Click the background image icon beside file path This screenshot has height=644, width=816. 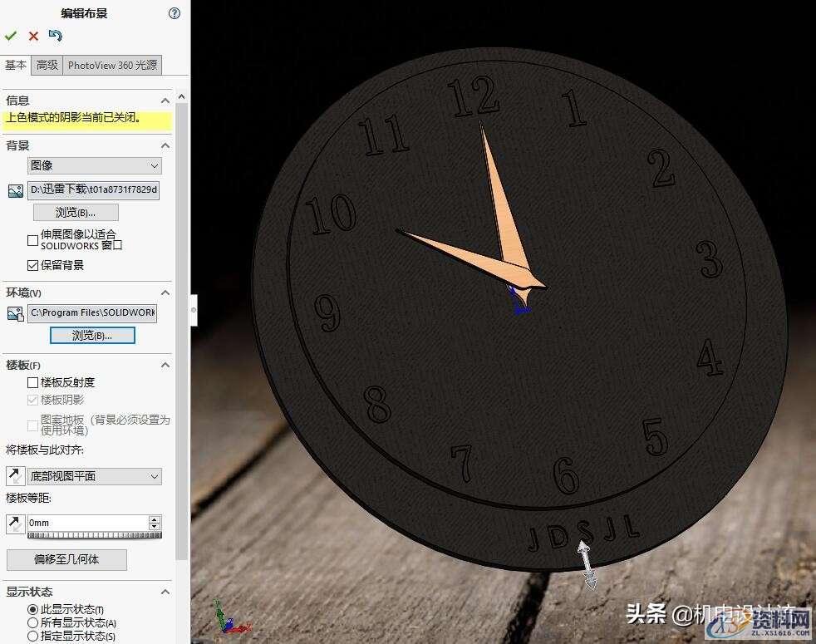tap(15, 191)
